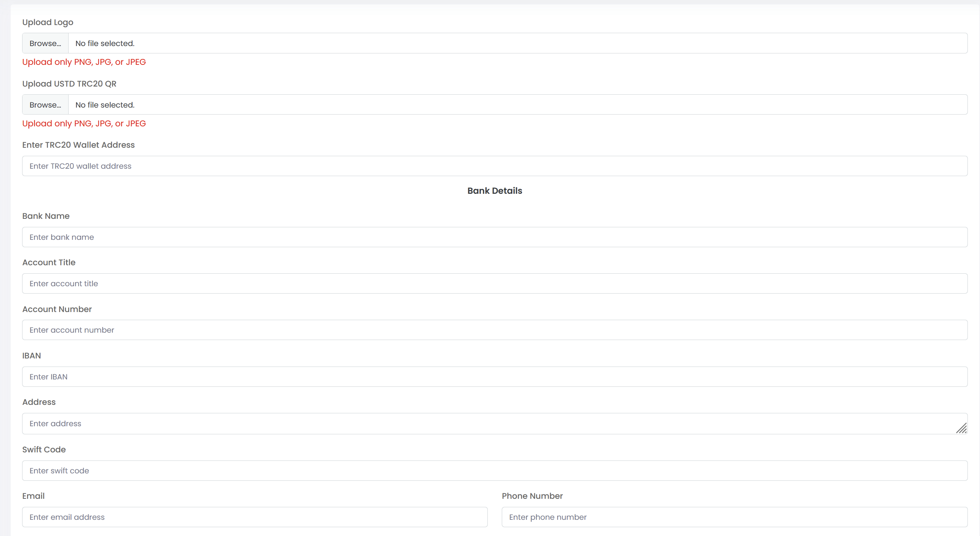Click the USTD TRC20 QR file name area

pos(517,105)
